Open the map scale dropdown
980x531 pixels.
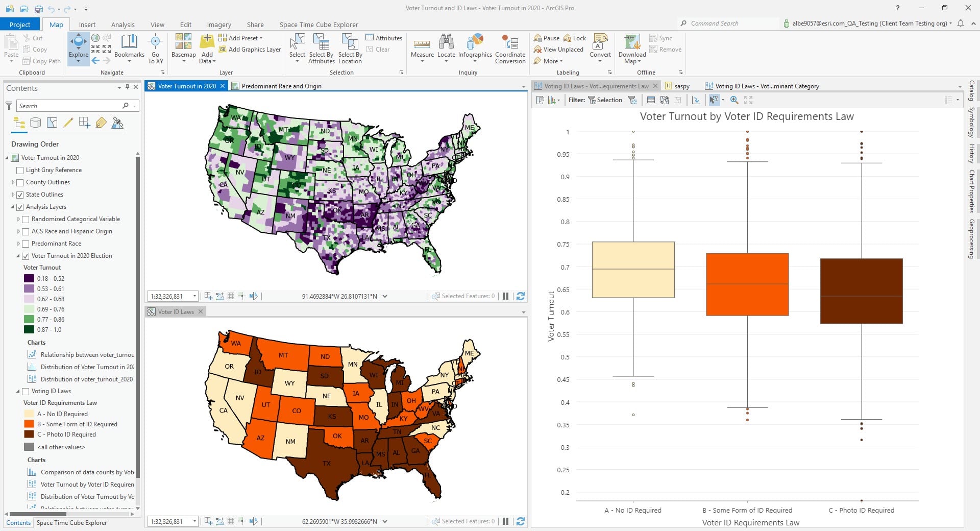pos(194,296)
